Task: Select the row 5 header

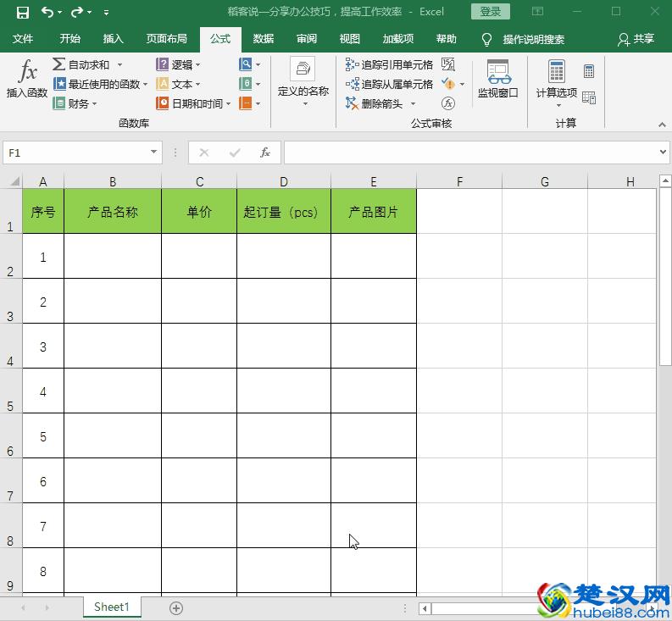Action: [10, 391]
